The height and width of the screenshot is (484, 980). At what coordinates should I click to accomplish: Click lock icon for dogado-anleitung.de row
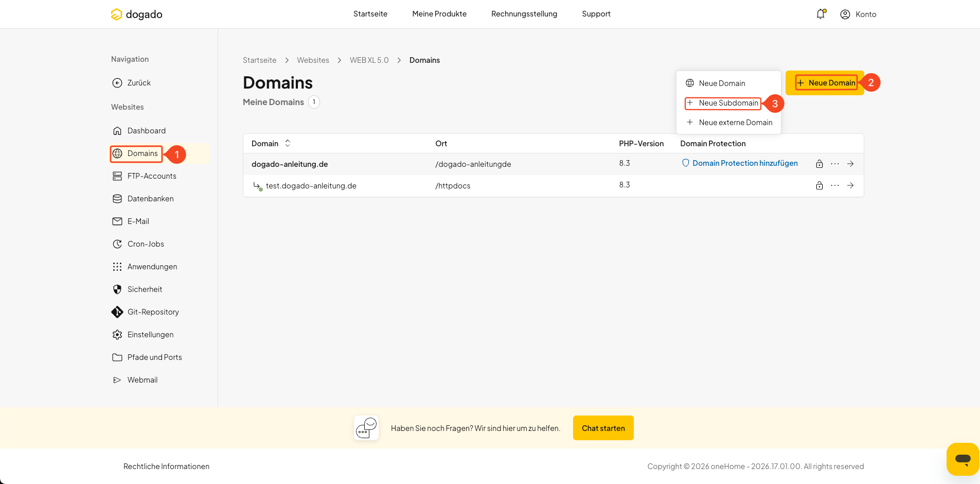click(819, 164)
